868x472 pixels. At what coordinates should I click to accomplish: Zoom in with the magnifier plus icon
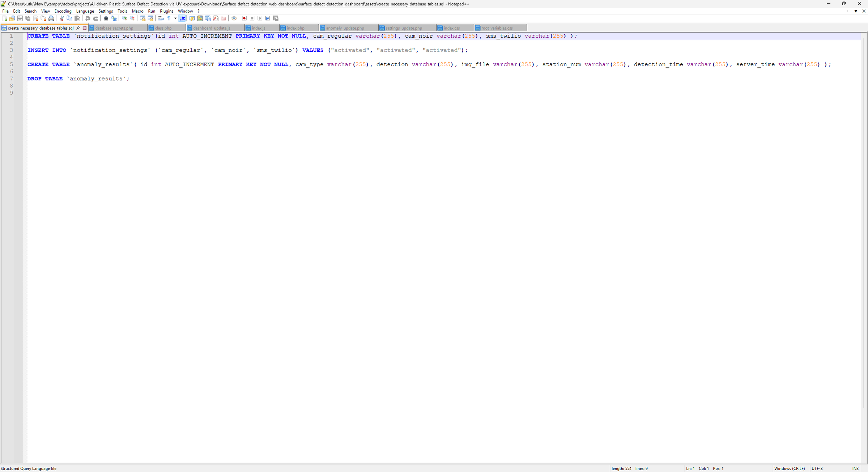pyautogui.click(x=124, y=18)
